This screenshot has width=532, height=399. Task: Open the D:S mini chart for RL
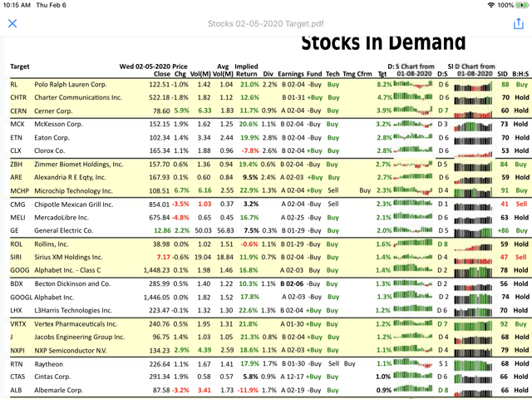(413, 84)
